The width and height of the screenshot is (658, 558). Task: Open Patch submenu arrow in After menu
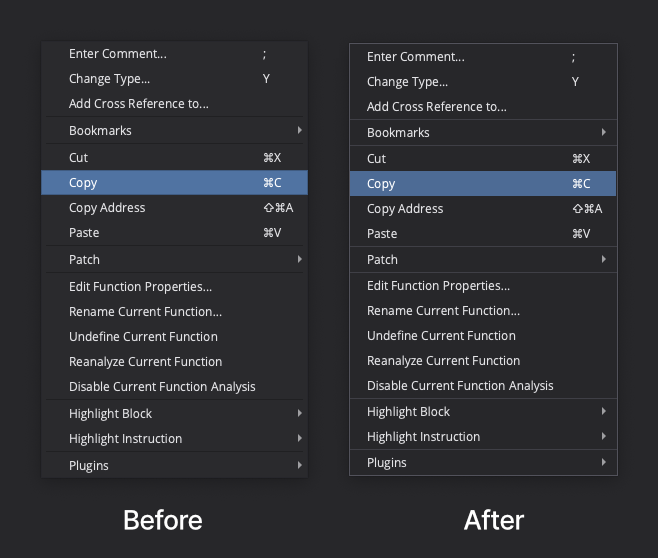603,259
